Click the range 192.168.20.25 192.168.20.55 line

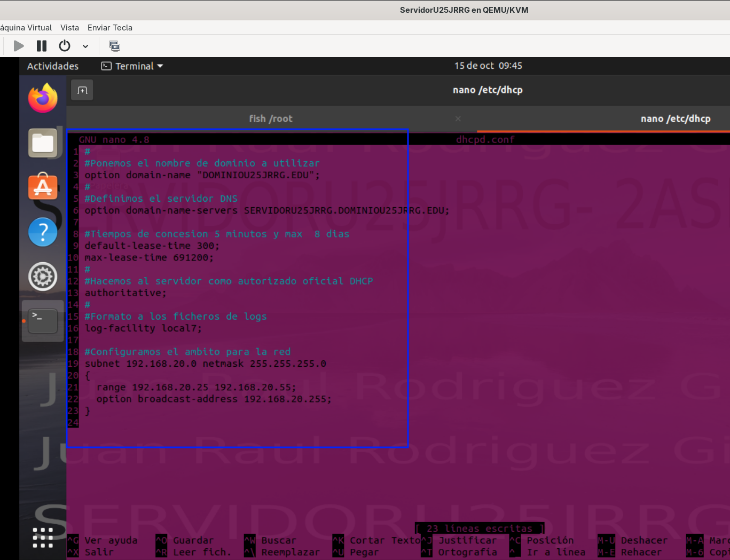pos(196,387)
